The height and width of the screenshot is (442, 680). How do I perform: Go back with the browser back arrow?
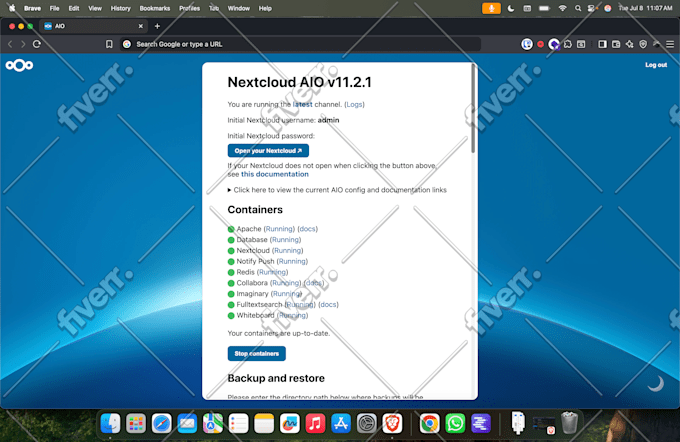[10, 44]
